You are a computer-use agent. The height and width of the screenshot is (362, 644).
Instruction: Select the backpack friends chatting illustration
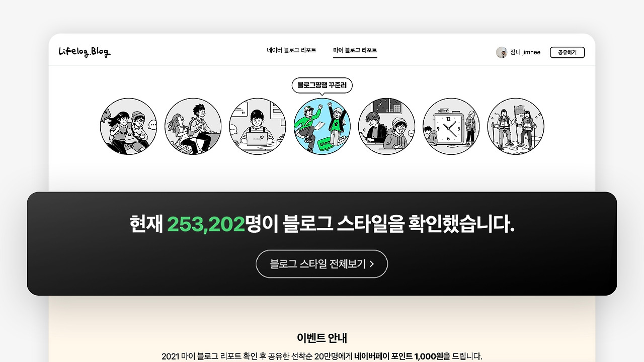tap(193, 126)
